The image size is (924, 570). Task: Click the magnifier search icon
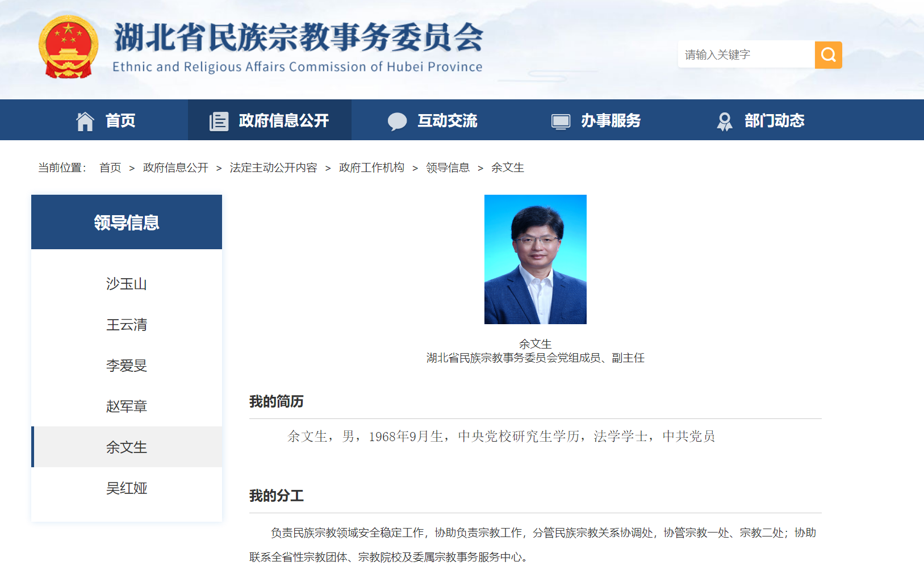[828, 55]
